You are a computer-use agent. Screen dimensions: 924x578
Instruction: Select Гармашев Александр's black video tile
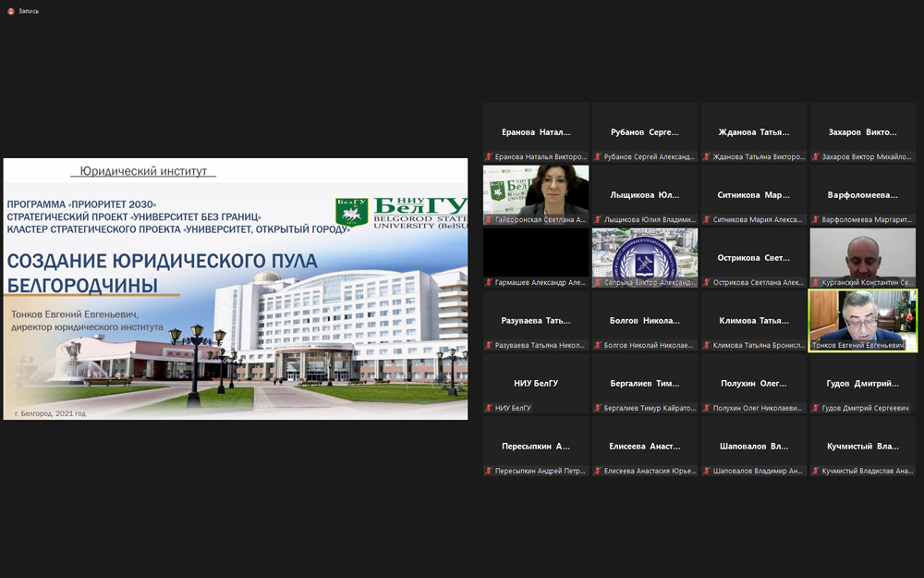point(536,253)
